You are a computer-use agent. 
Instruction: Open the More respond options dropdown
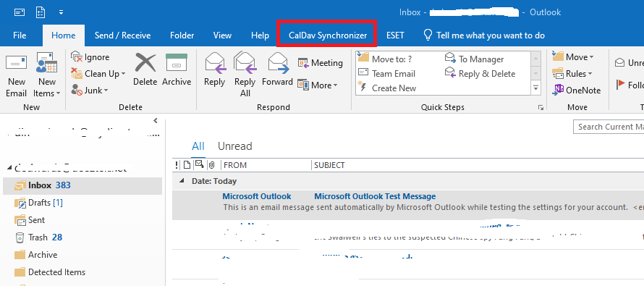318,85
